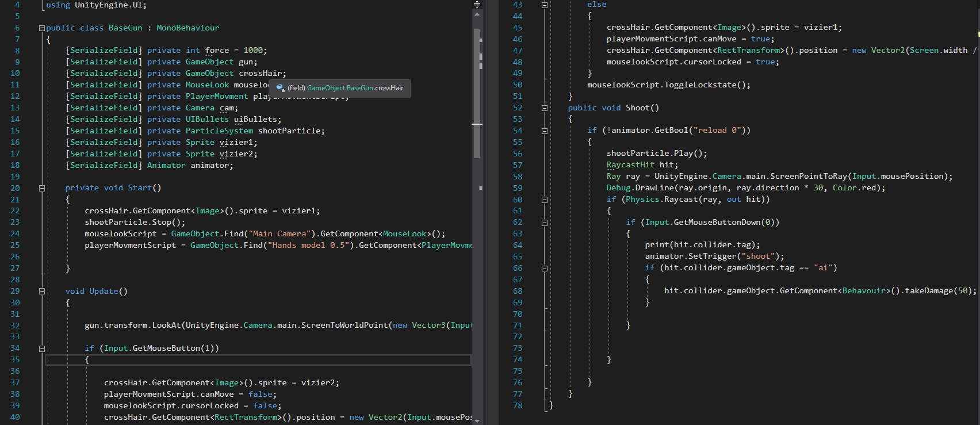Click the Update method name on line 29
Viewport: 980px width, 425px height.
pyautogui.click(x=104, y=292)
